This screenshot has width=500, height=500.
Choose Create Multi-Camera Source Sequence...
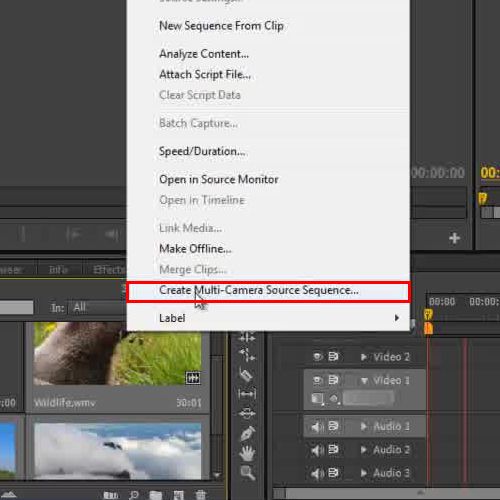[268, 292]
